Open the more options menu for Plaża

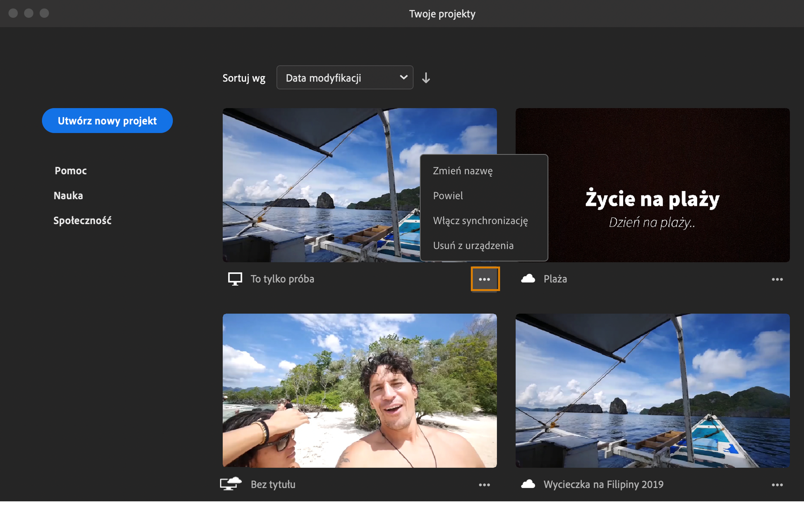pos(777,279)
